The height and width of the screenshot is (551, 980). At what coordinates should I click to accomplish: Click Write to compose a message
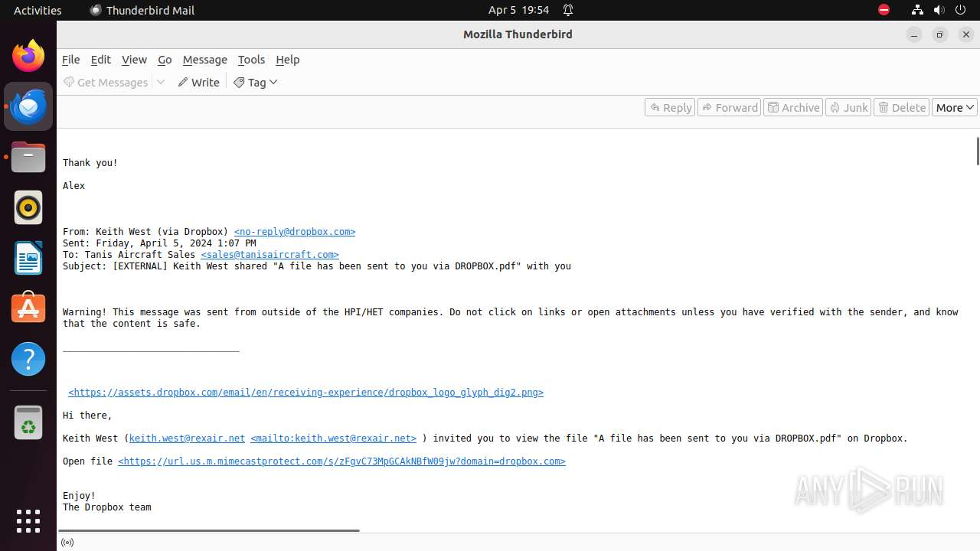(x=198, y=82)
